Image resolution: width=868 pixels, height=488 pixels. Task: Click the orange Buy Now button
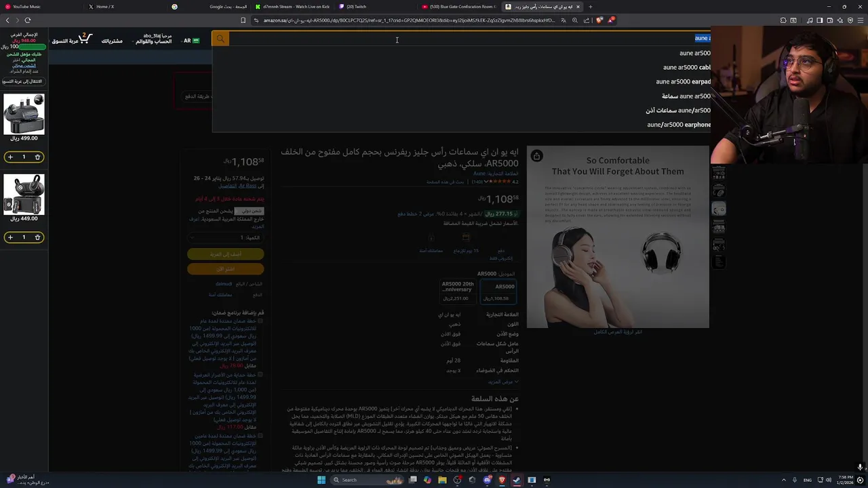tap(226, 269)
